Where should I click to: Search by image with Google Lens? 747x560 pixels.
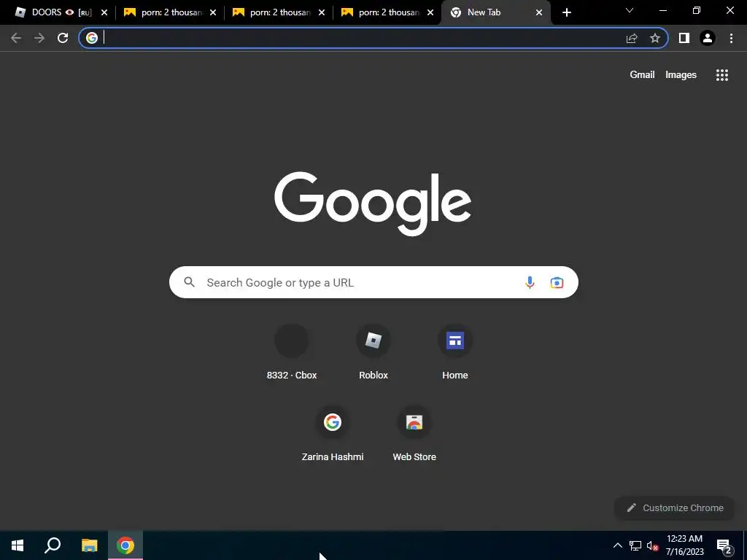click(x=557, y=282)
